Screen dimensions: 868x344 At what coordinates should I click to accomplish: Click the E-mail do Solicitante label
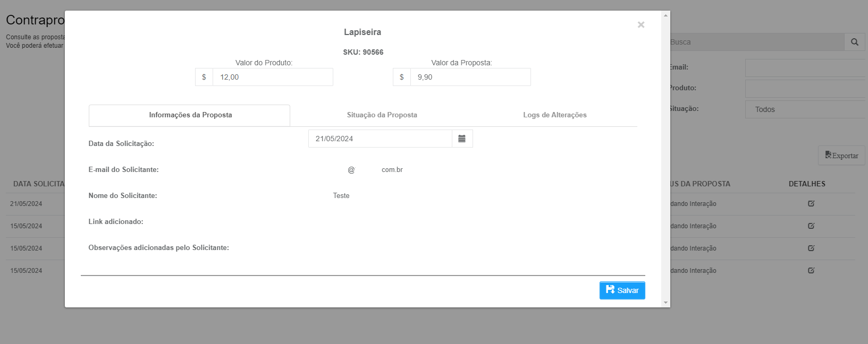point(123,170)
